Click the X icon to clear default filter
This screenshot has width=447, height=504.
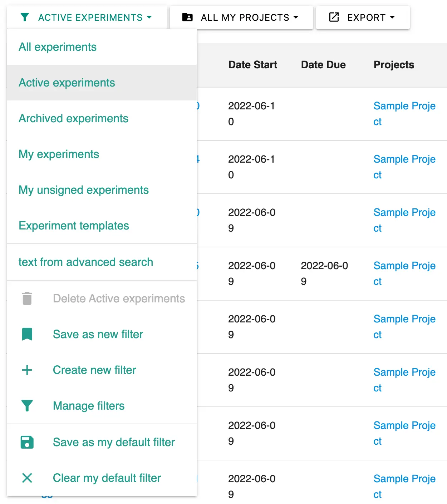tap(27, 478)
